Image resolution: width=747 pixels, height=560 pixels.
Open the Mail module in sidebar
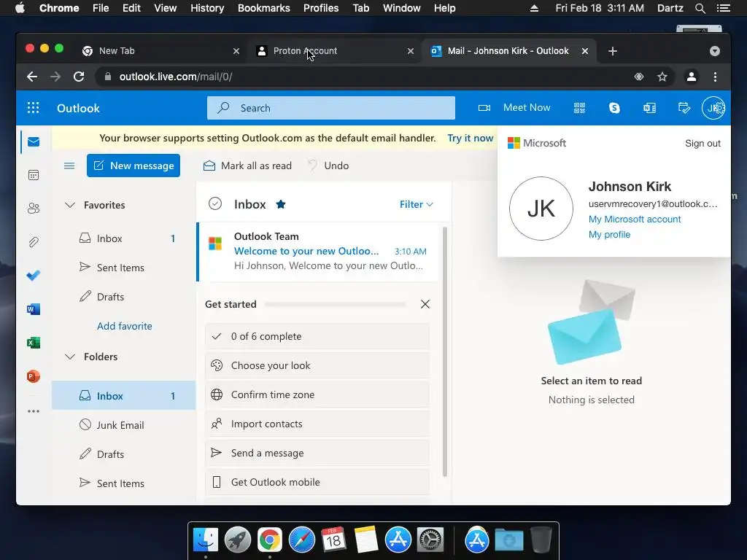coord(34,142)
